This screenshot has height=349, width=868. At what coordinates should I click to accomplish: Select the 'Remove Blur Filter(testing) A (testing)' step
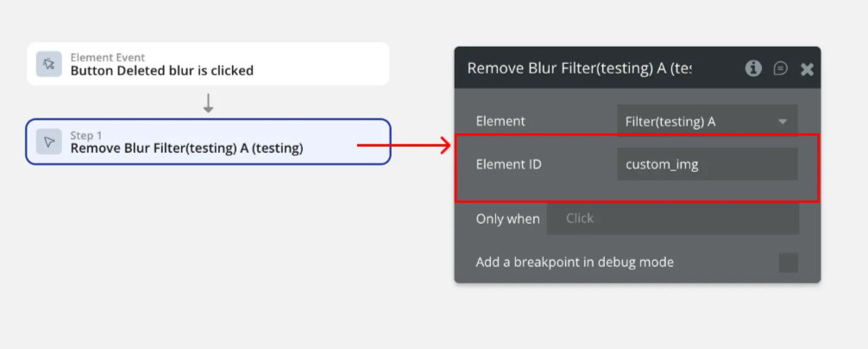[187, 148]
